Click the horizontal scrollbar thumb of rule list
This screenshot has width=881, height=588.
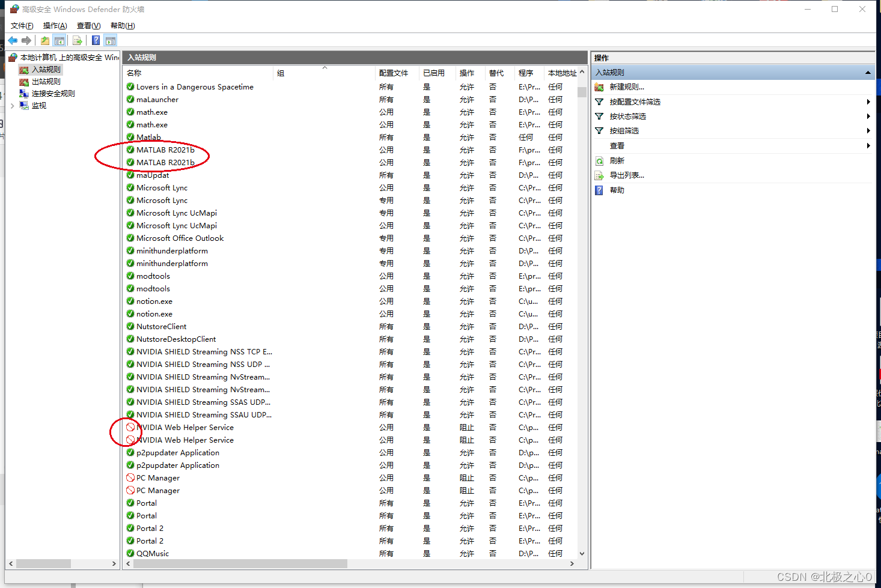pos(240,564)
